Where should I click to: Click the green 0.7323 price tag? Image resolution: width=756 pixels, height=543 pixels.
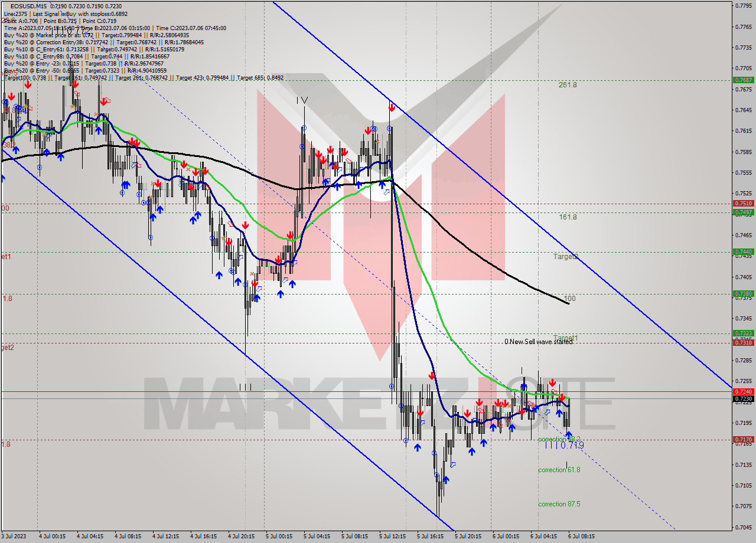click(x=742, y=333)
